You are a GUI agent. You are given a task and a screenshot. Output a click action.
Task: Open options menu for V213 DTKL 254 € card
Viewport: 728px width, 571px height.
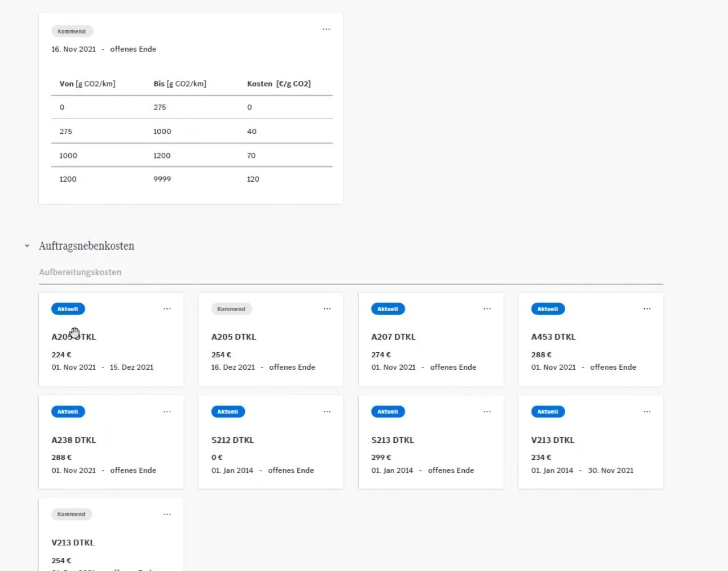click(x=167, y=515)
